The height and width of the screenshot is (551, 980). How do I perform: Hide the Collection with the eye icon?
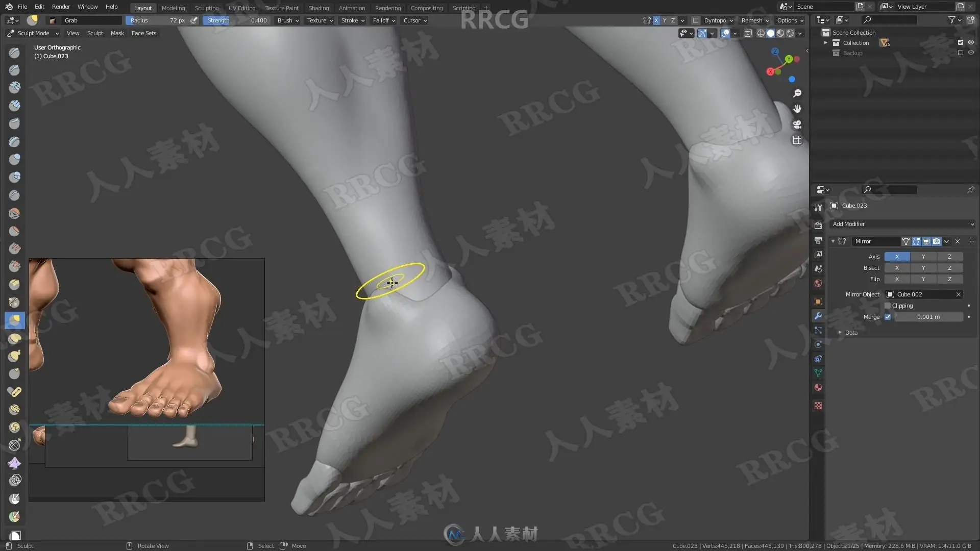tap(971, 43)
